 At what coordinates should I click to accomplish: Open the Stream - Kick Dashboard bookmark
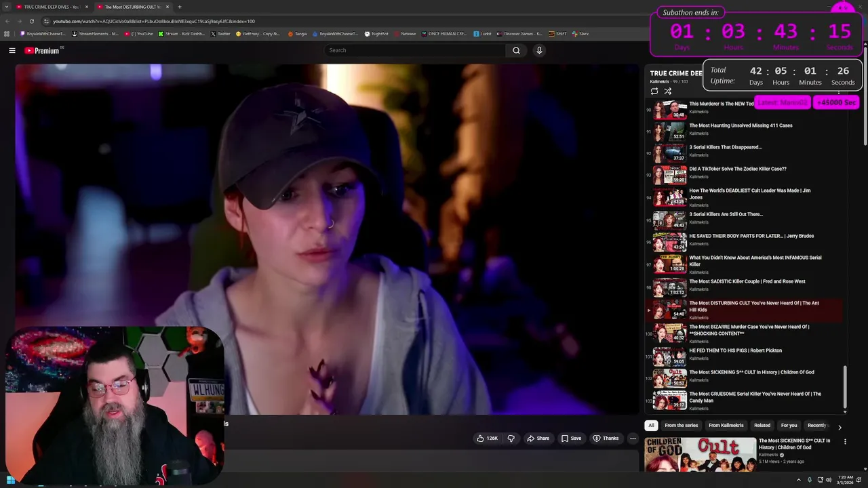pos(180,33)
